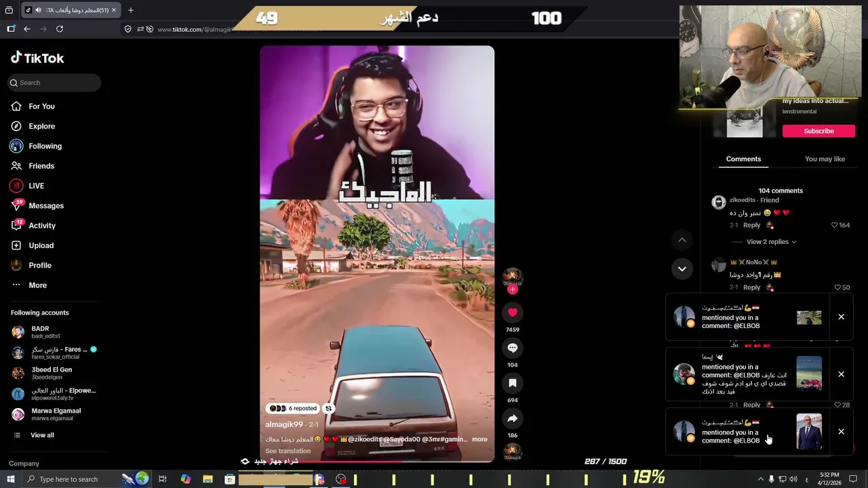This screenshot has width=868, height=488.
Task: Switch to the Comments tab
Action: 743,159
